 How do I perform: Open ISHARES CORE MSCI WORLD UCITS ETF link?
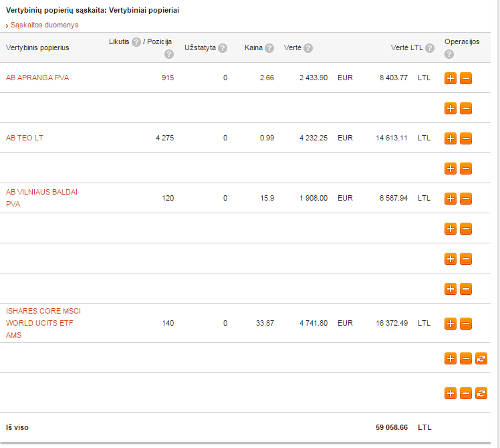[x=43, y=323]
